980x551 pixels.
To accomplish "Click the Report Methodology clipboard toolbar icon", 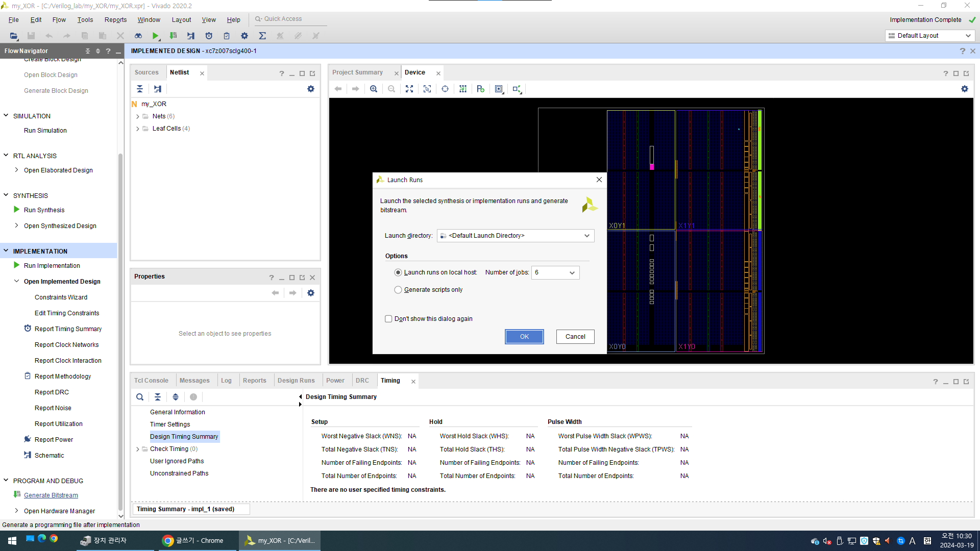I will [227, 36].
